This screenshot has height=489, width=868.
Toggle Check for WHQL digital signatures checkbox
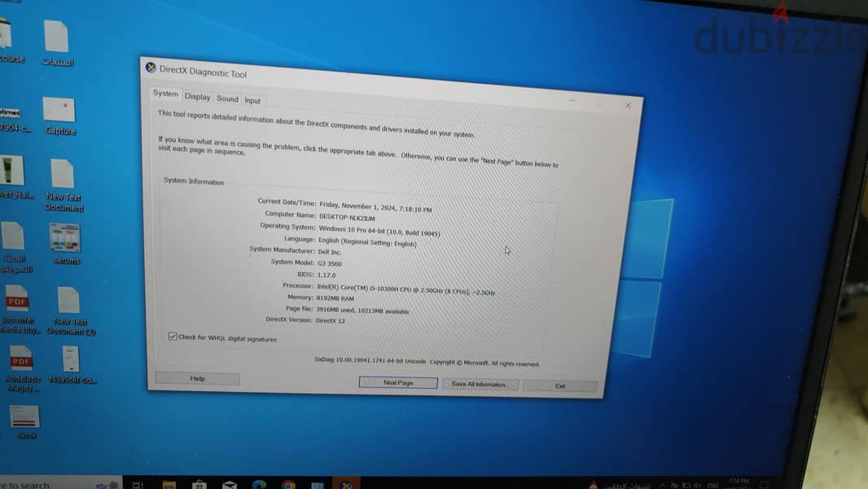[173, 336]
